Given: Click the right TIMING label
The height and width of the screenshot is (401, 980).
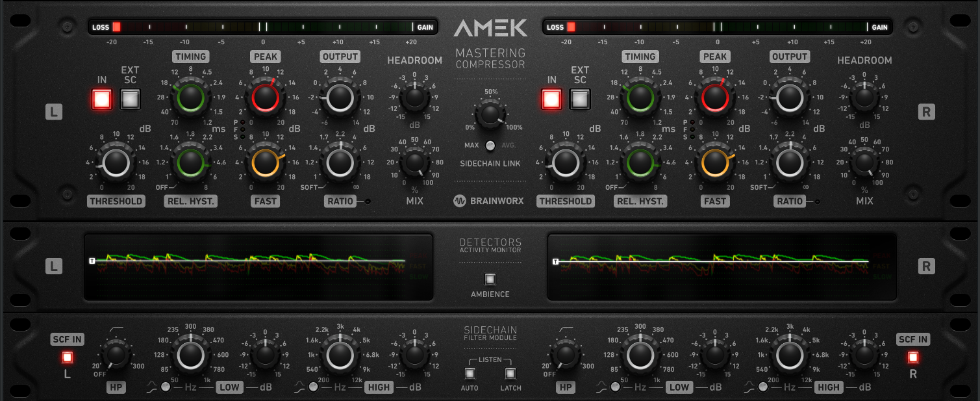Looking at the screenshot, I should coord(640,57).
